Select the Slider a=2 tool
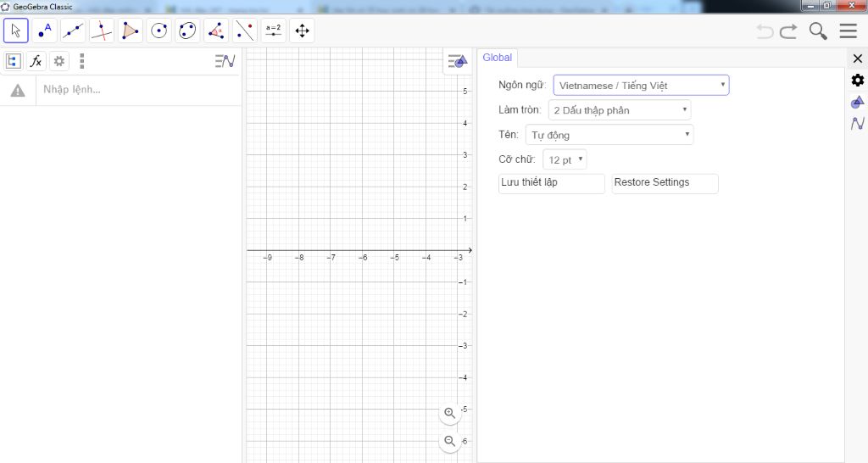Viewport: 868px width, 463px height. (274, 31)
